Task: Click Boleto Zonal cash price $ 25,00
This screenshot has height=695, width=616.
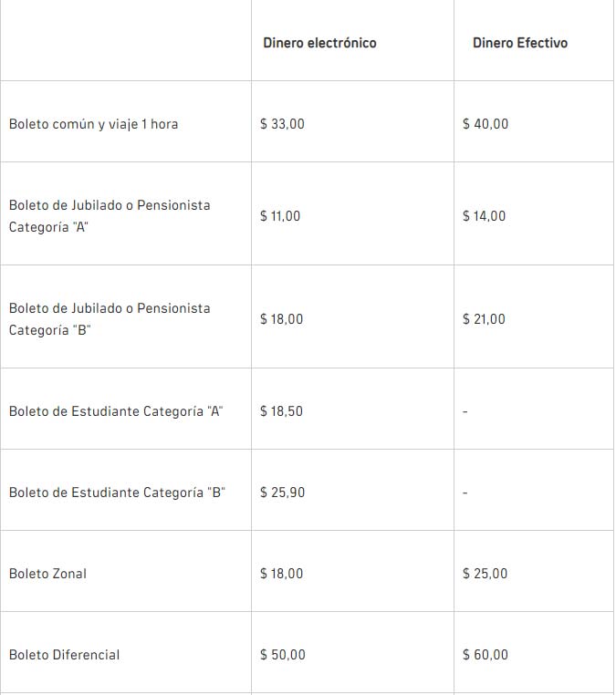Action: tap(485, 574)
